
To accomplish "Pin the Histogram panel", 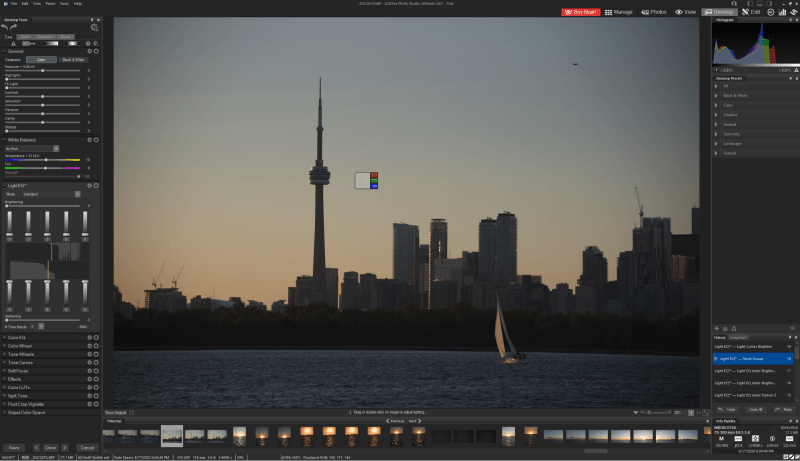I will (790, 20).
